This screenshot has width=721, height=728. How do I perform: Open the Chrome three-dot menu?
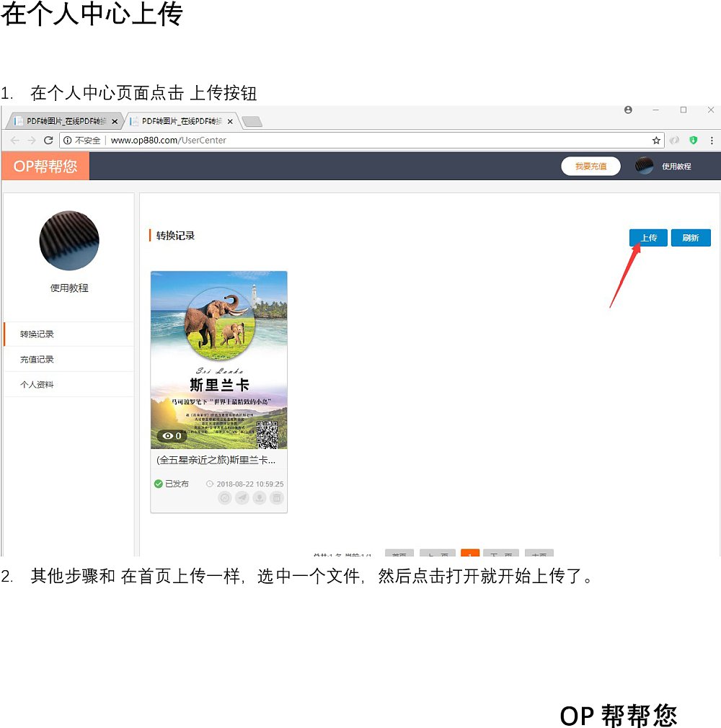[x=712, y=141]
